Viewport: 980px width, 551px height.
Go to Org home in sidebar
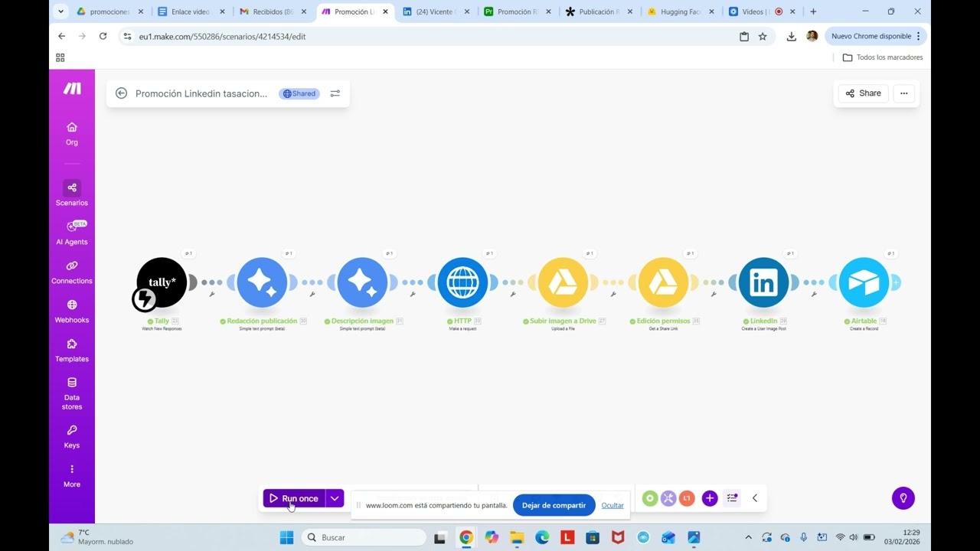[x=72, y=133]
